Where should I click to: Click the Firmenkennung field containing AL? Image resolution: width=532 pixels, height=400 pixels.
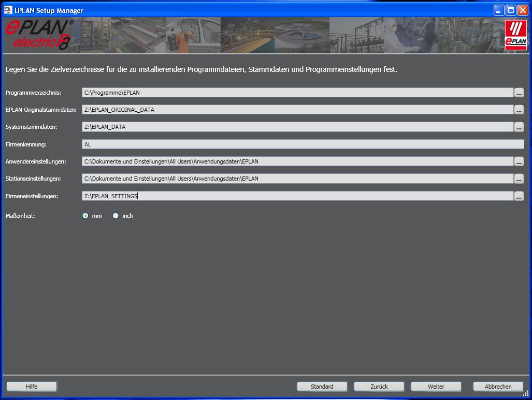pos(303,144)
